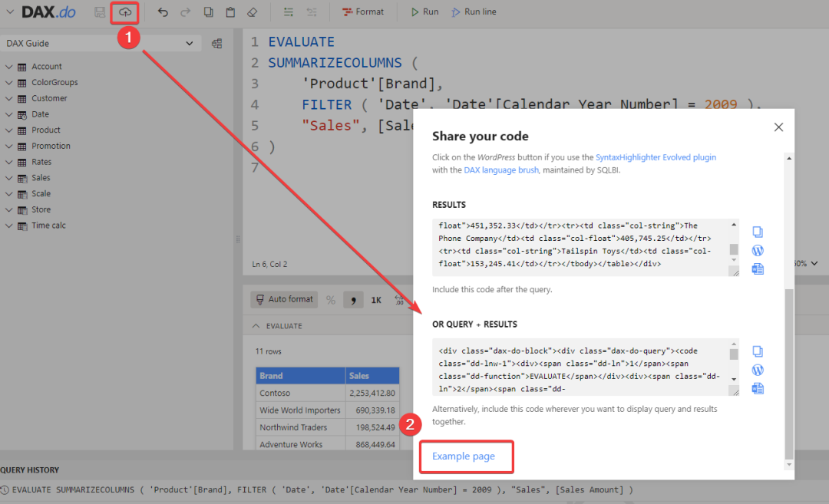
Task: Click the paste clipboard icon
Action: [x=230, y=12]
